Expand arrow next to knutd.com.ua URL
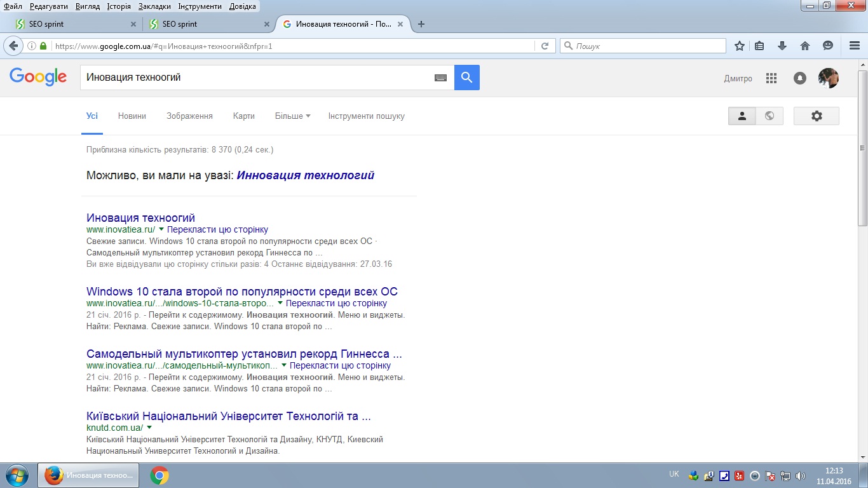 pyautogui.click(x=149, y=428)
